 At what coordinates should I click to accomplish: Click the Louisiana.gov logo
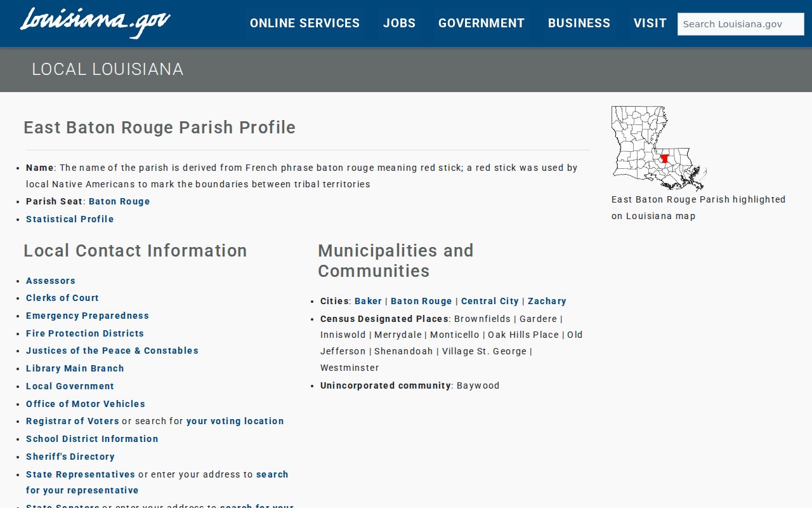click(95, 23)
